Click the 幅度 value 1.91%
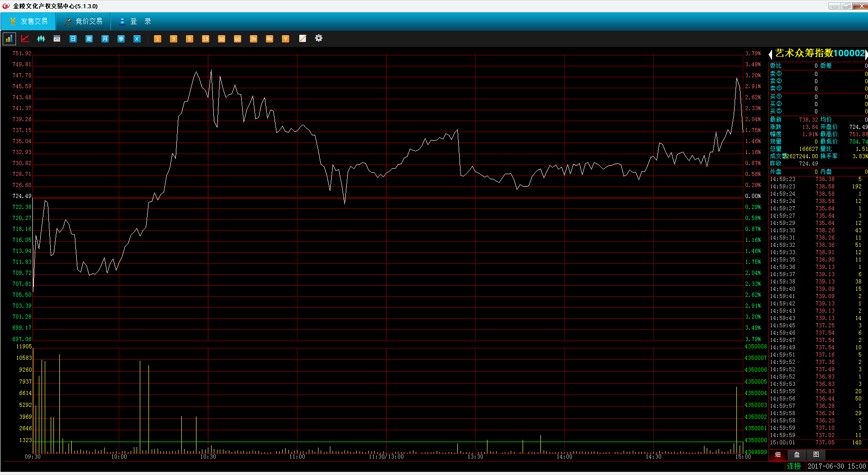868x475 pixels. point(810,134)
